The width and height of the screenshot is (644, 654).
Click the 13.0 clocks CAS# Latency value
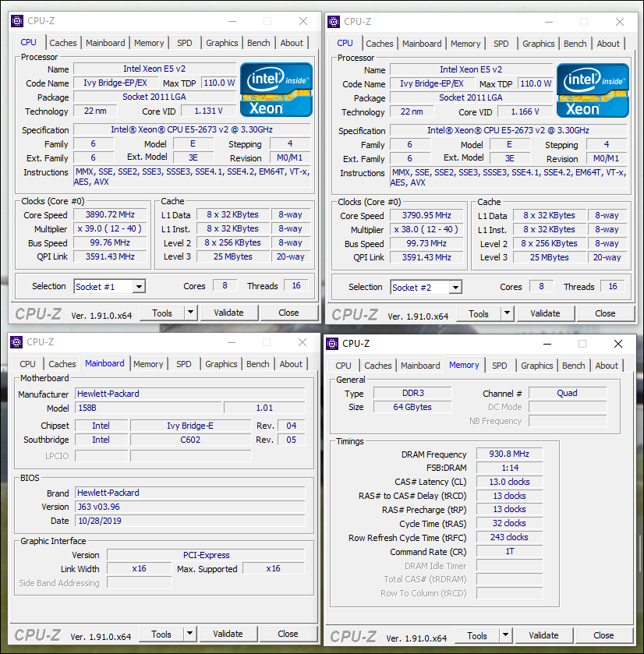(x=509, y=482)
